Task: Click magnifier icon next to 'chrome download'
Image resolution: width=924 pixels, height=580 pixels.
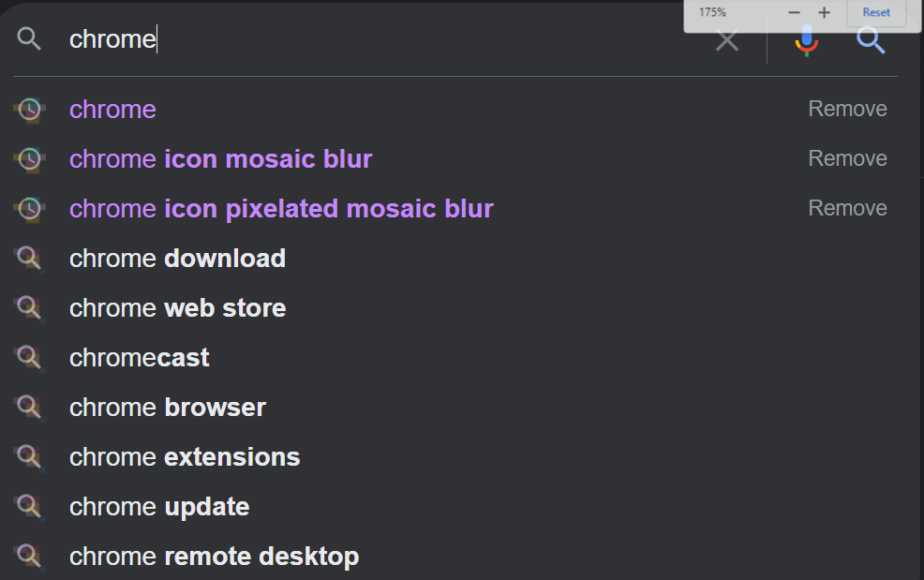Action: coord(29,259)
